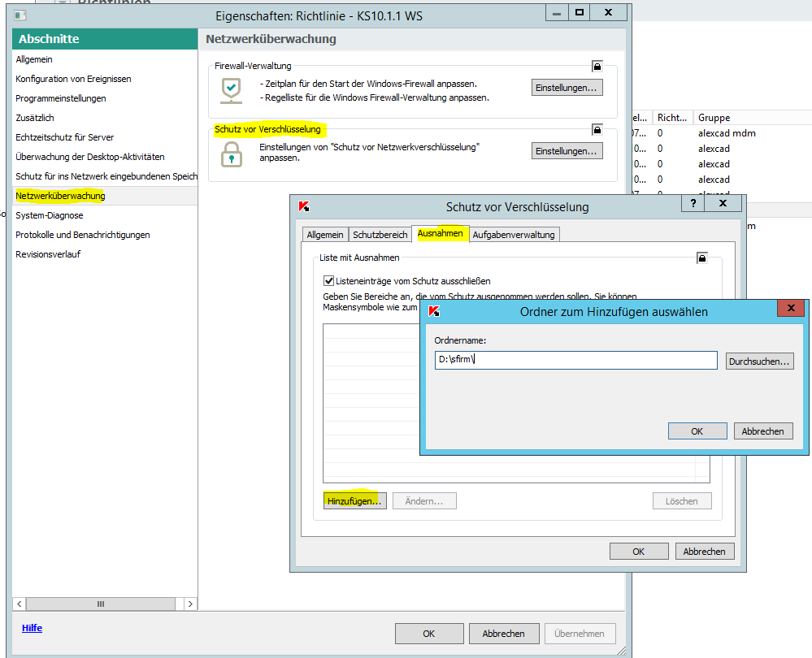
Task: Click OK in the Eigenschaften window
Action: [429, 634]
